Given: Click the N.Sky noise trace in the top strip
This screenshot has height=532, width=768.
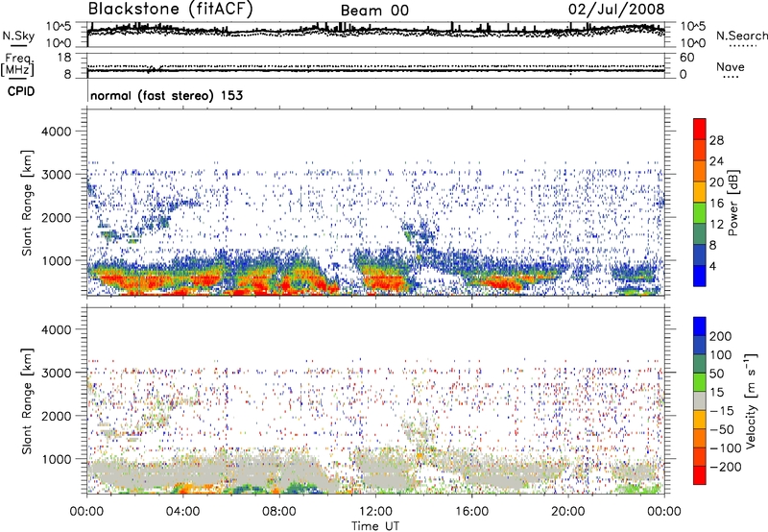Looking at the screenshot, I should [375, 31].
